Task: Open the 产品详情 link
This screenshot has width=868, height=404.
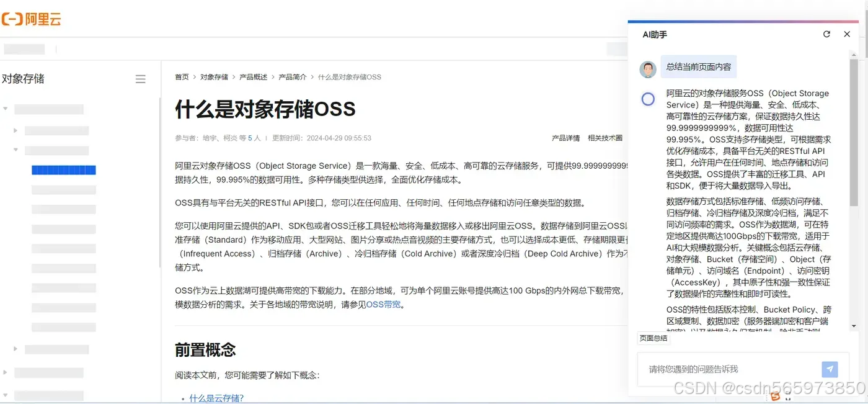Action: click(565, 138)
